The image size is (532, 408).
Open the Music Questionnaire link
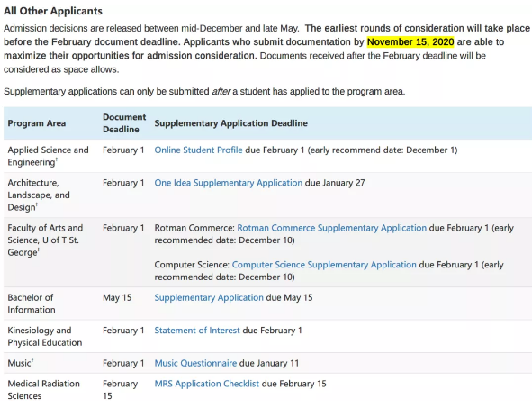(195, 363)
